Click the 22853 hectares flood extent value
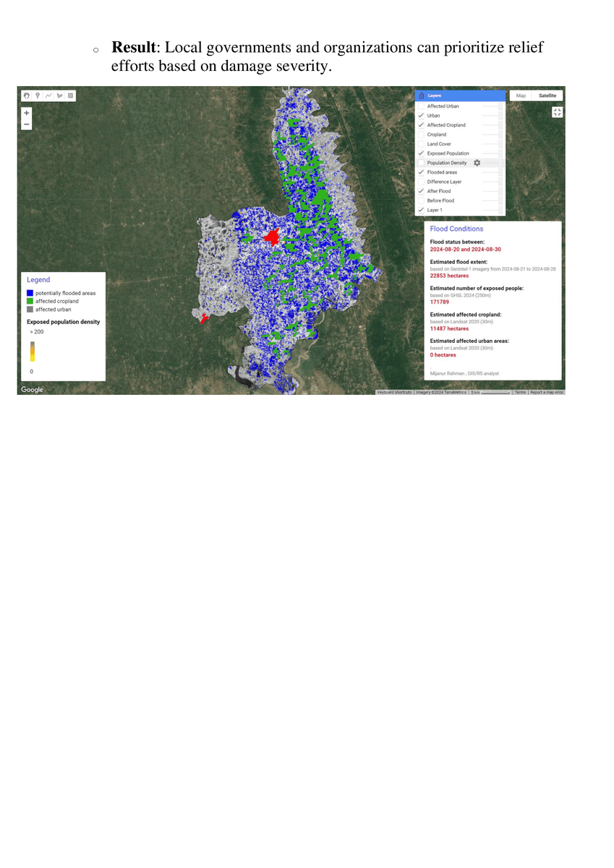The image size is (614, 868). coord(449,276)
